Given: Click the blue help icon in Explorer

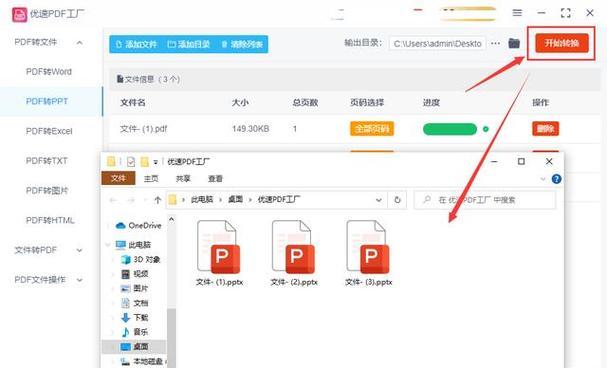Looking at the screenshot, I should coord(556,179).
